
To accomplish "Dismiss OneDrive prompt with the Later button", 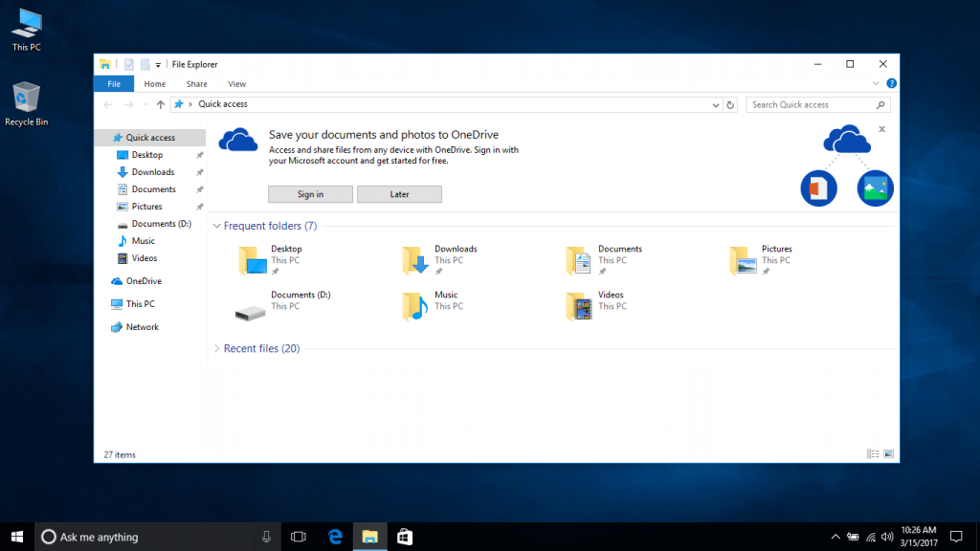I will pos(399,193).
